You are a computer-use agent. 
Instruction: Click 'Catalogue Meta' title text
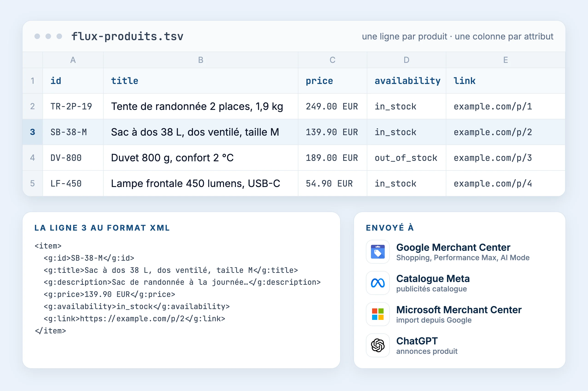click(x=433, y=279)
